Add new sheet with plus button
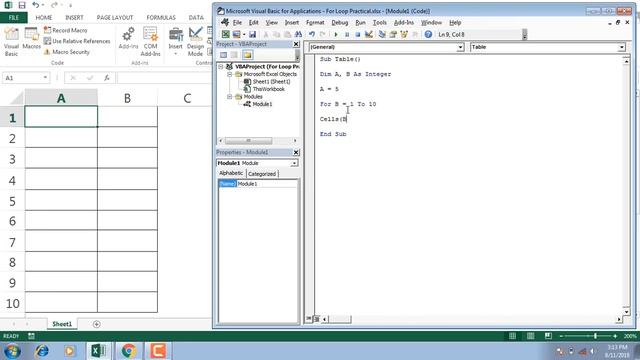 click(97, 324)
